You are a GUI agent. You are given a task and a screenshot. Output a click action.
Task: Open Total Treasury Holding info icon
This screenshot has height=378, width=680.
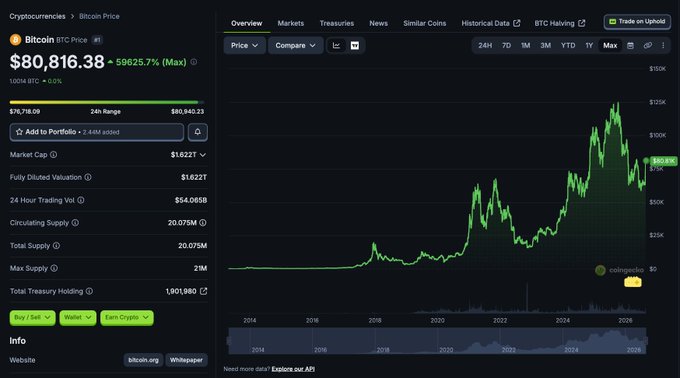pos(89,291)
